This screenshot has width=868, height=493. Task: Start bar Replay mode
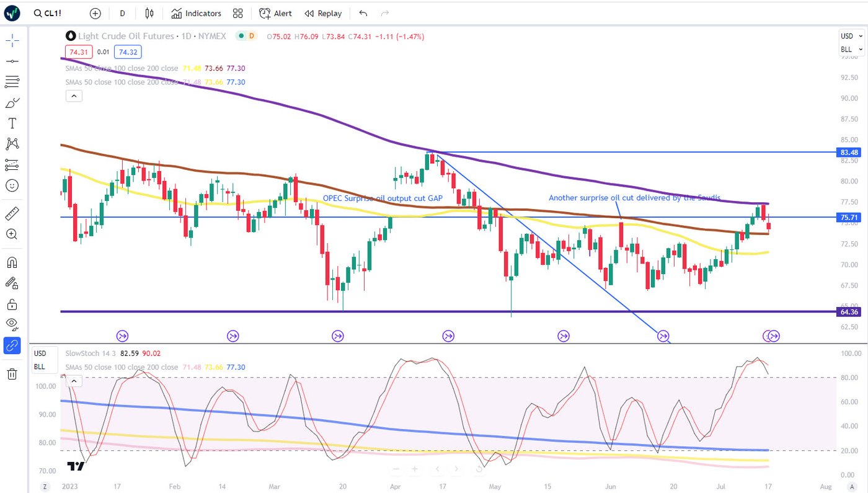point(323,13)
